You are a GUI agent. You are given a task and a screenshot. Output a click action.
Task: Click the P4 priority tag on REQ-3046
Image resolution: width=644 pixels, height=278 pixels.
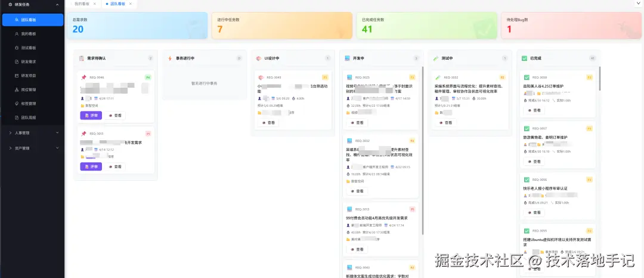tap(147, 77)
